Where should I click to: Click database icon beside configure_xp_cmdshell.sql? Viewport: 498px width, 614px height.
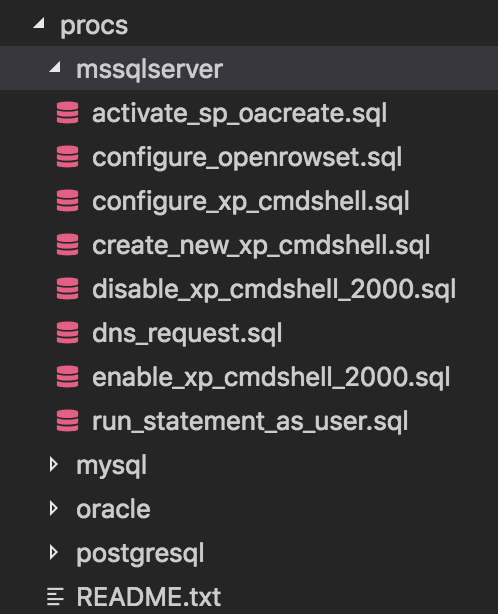(67, 200)
